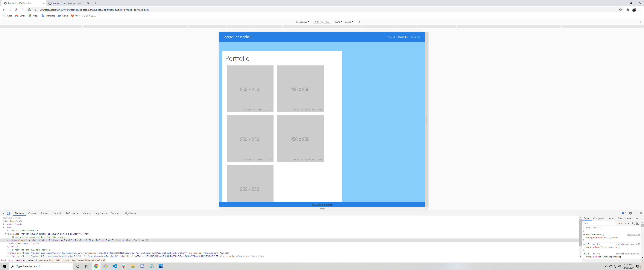644x270 pixels.
Task: Click the Contact navbar link
Action: point(415,37)
